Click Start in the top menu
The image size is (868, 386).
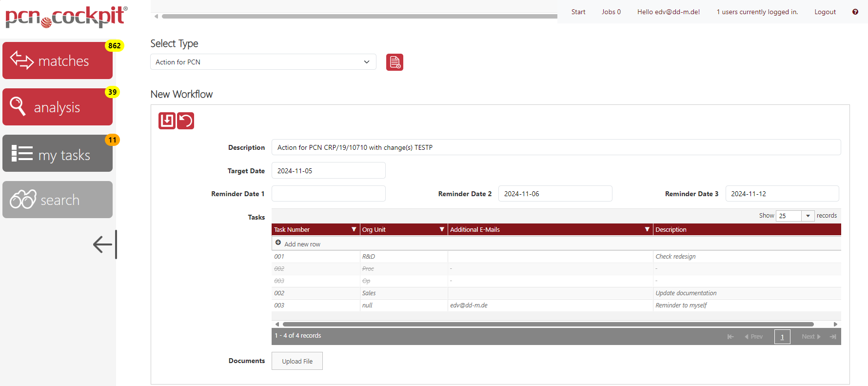tap(578, 12)
